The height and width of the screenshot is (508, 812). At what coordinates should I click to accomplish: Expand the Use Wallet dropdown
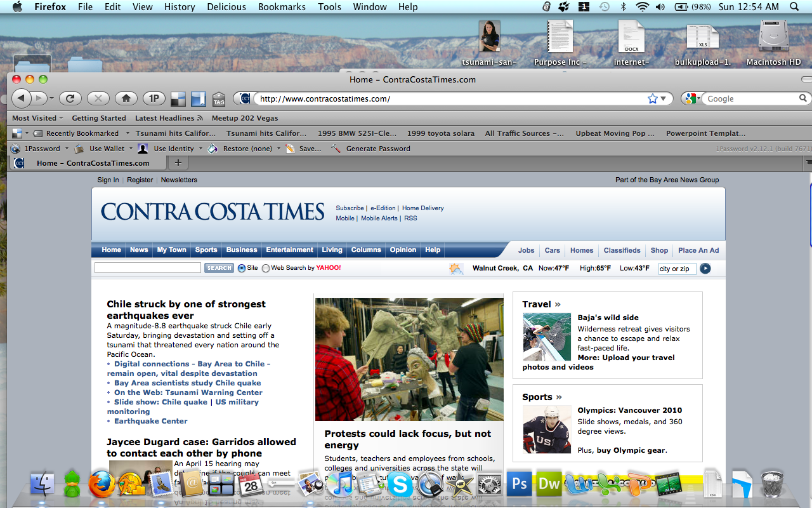pyautogui.click(x=131, y=149)
